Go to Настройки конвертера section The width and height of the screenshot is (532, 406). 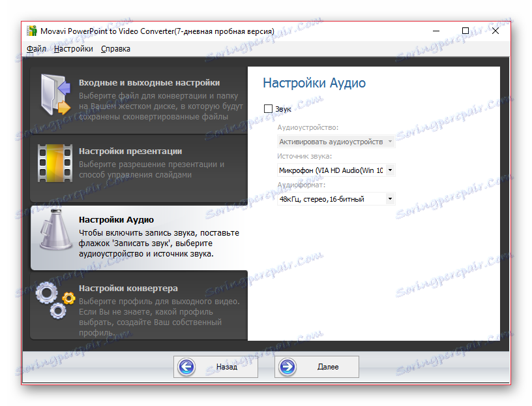pyautogui.click(x=139, y=305)
